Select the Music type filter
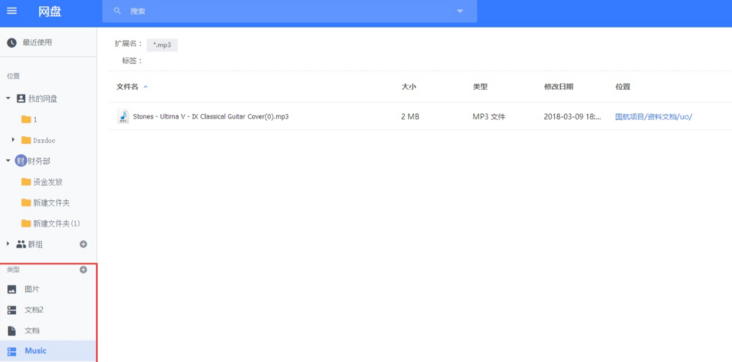The height and width of the screenshot is (362, 732). click(x=48, y=351)
